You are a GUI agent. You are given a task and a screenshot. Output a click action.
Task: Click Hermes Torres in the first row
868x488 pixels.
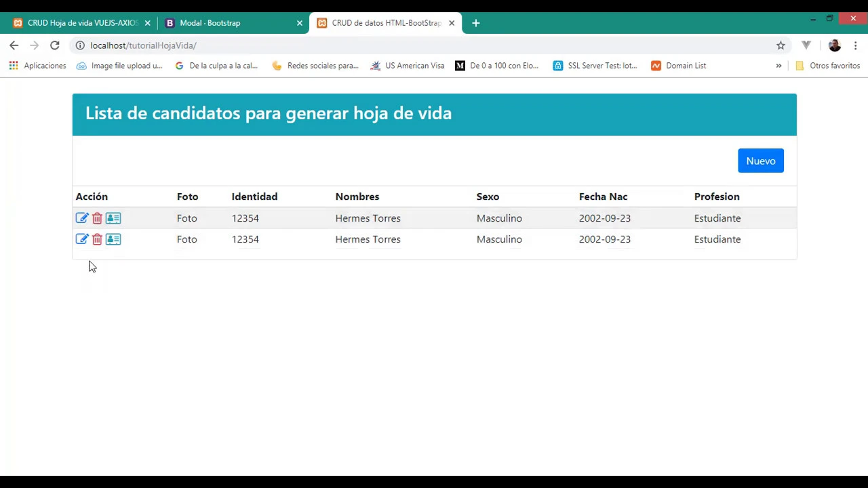pos(368,218)
